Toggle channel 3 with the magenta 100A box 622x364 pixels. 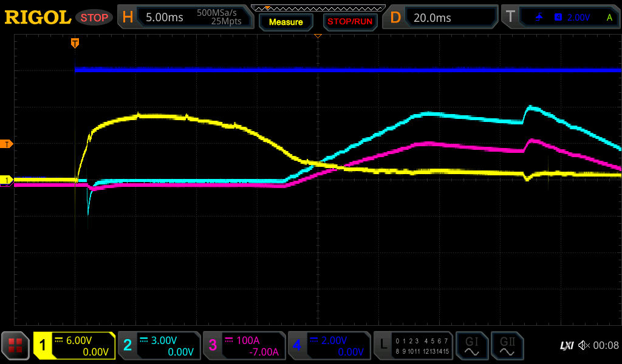coord(244,346)
